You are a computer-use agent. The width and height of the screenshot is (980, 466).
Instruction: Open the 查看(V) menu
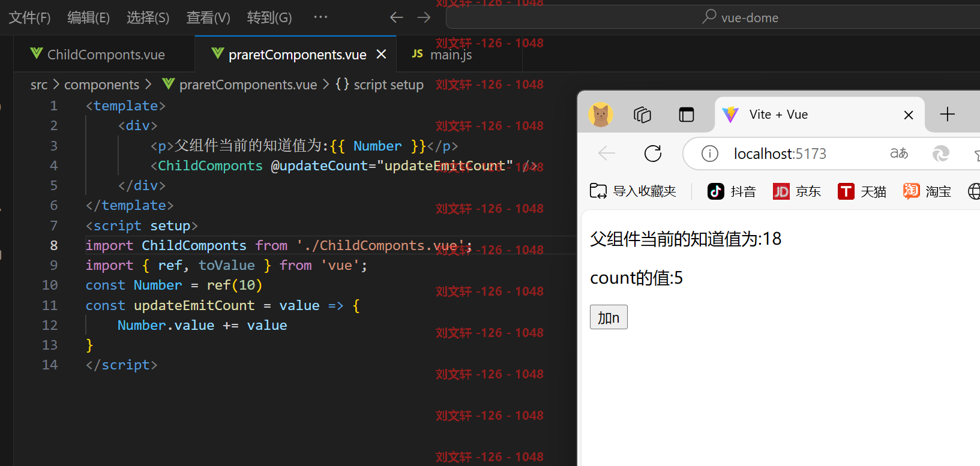point(208,17)
